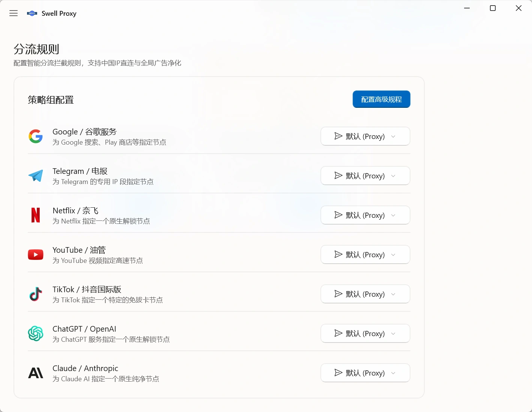532x412 pixels.
Task: Maximize the Swell Proxy window
Action: pyautogui.click(x=493, y=8)
